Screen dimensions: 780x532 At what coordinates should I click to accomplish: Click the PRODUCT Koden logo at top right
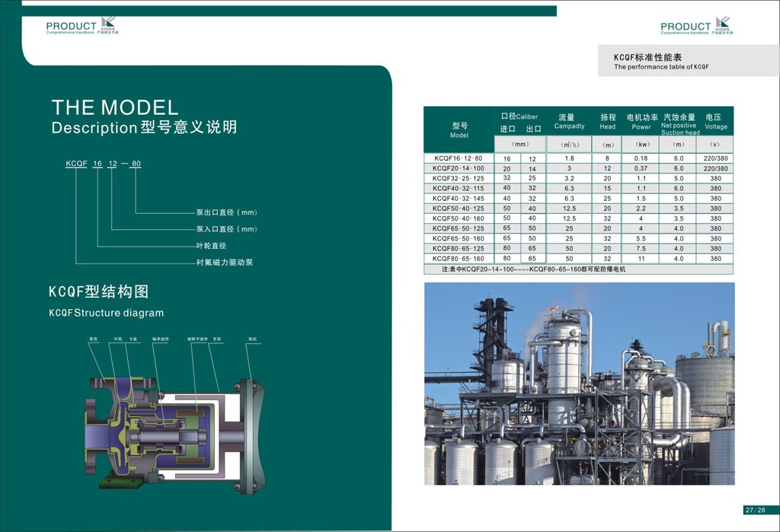point(695,27)
